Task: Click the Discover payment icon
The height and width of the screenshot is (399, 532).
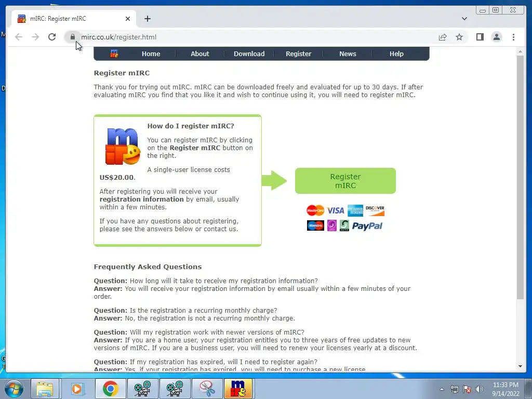Action: click(375, 210)
